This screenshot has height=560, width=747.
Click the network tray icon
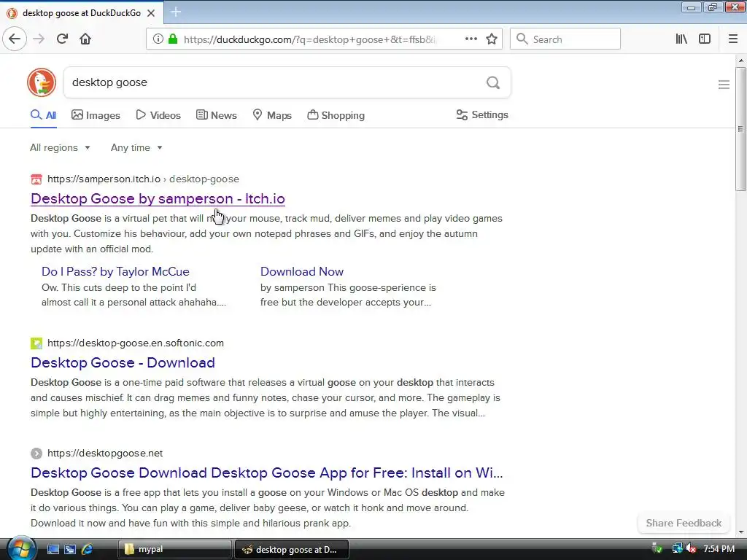677,549
